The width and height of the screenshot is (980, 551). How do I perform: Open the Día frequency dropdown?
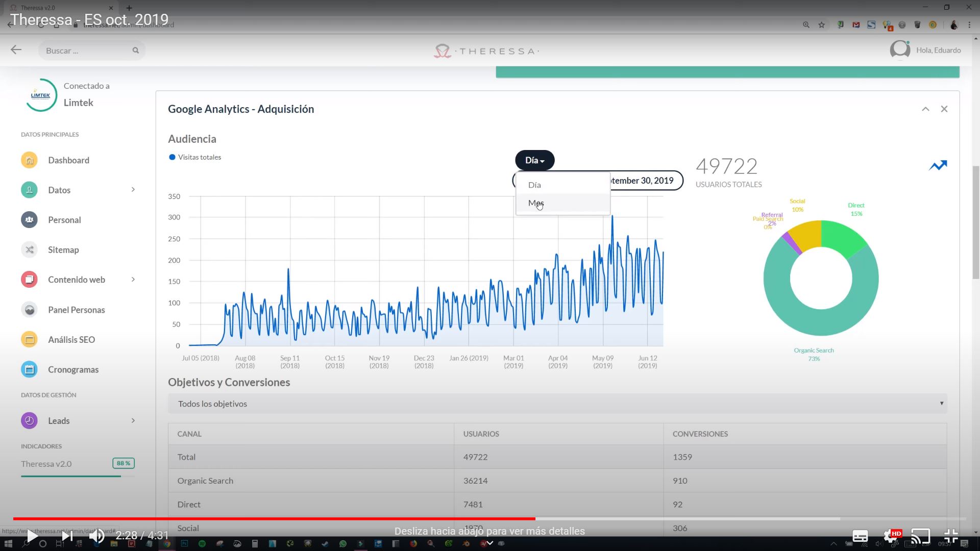pos(535,160)
